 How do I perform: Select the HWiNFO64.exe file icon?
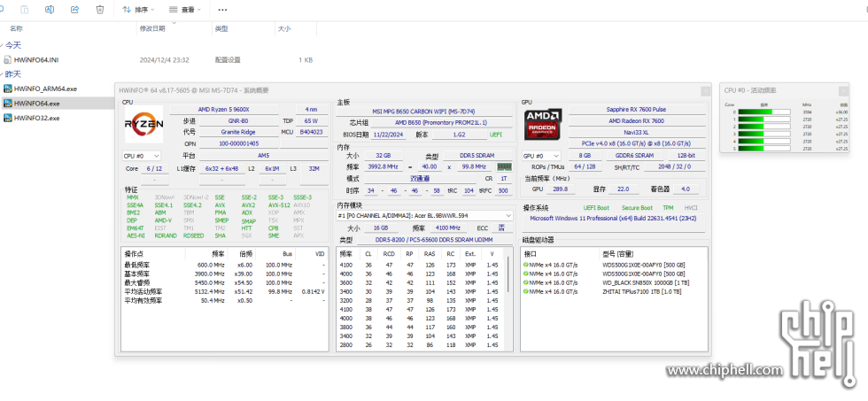pyautogui.click(x=8, y=103)
